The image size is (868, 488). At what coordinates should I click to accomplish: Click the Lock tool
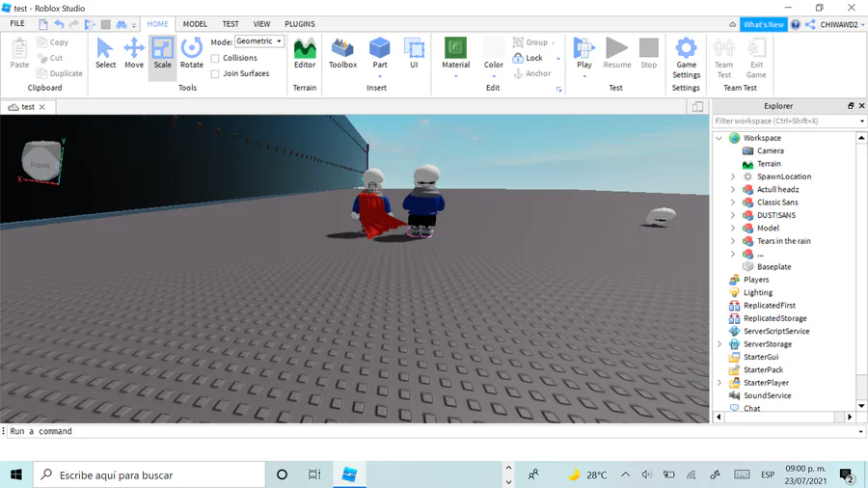528,58
